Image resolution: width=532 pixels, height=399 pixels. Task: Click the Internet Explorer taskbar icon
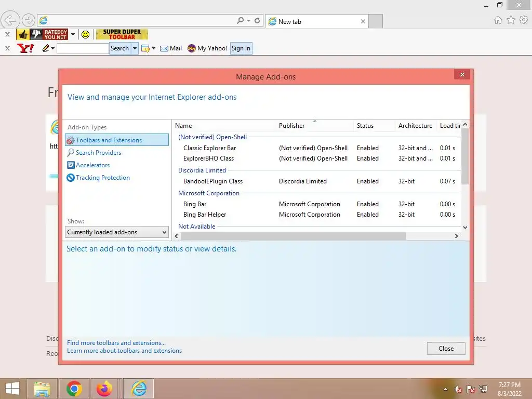point(139,389)
